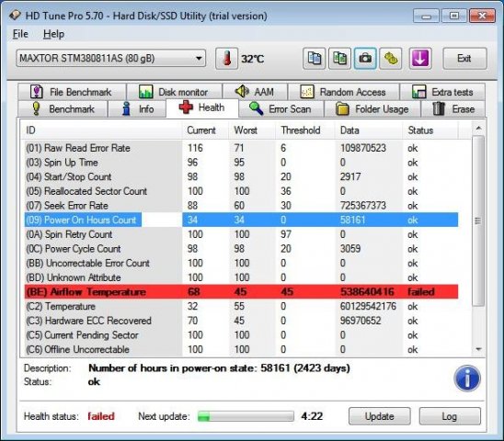Screen dimensions: 504x441
Task: Close the HD Tune Pro window
Action: click(482, 16)
